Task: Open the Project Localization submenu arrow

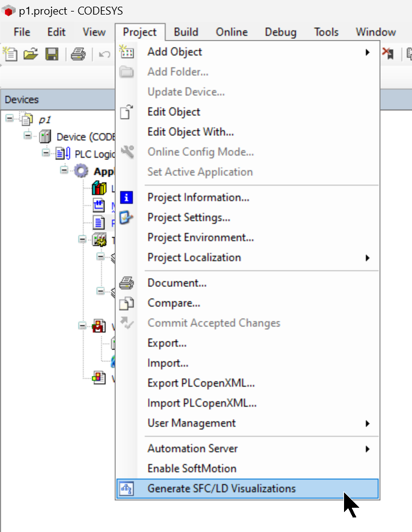Action: [x=367, y=258]
